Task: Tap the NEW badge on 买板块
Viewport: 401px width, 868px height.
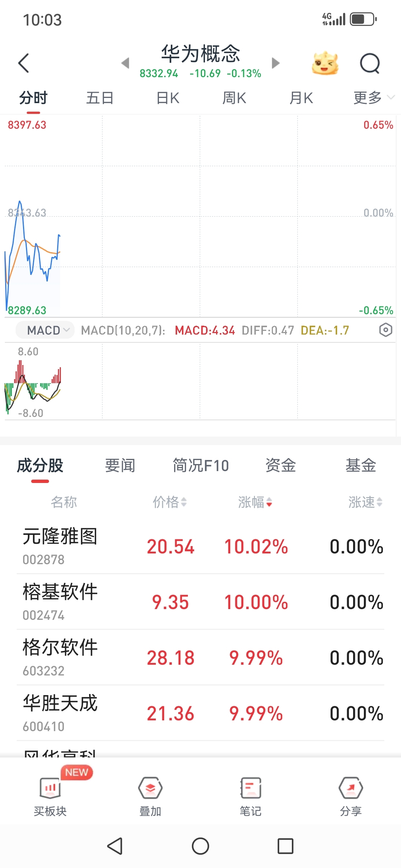Action: click(77, 772)
